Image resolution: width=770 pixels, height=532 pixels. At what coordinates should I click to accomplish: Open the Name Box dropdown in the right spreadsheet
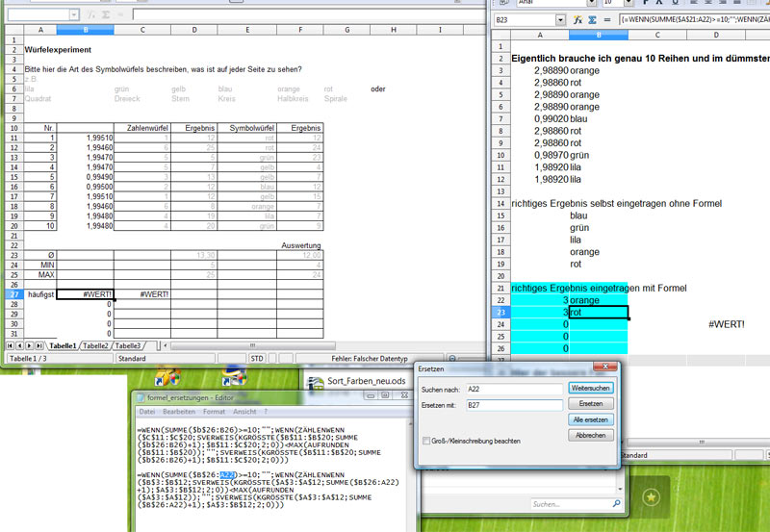(x=560, y=19)
